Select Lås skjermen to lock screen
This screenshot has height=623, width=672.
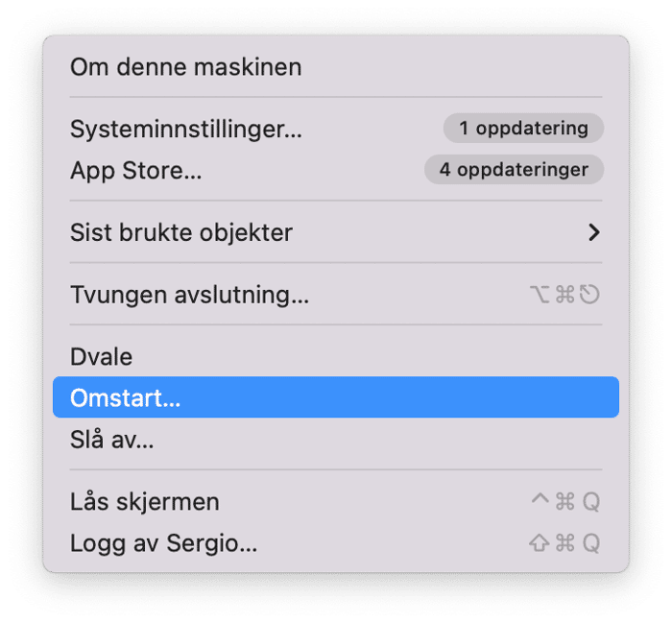tap(144, 502)
